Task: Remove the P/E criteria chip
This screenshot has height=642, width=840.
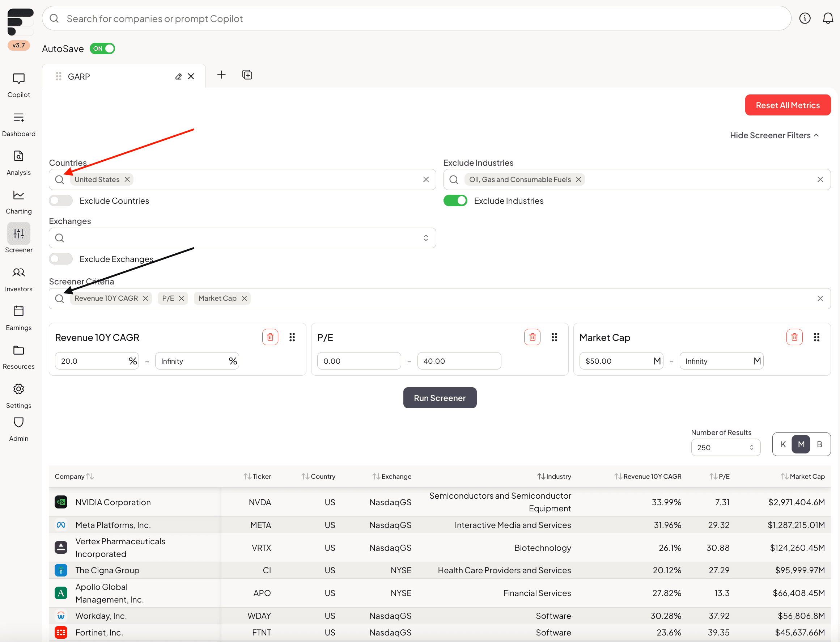Action: point(182,298)
